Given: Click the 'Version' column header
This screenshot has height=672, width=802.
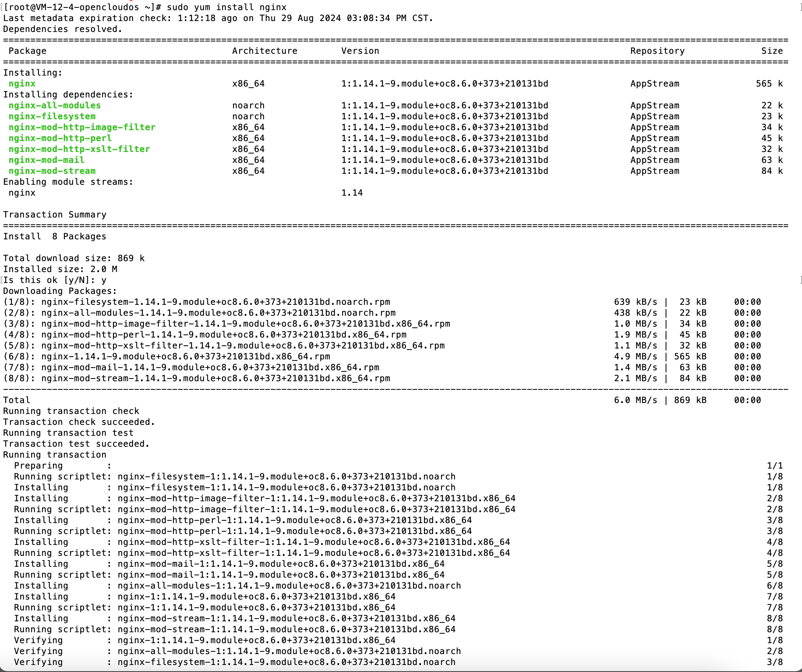Looking at the screenshot, I should (360, 51).
